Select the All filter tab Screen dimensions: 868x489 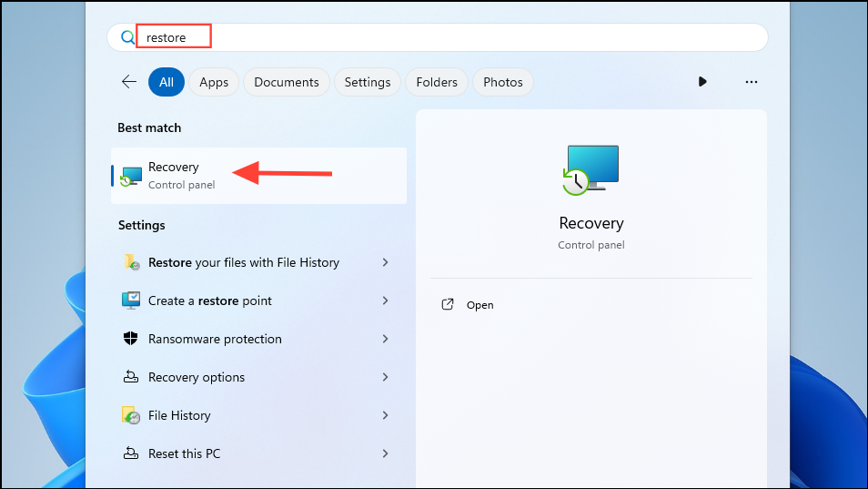coord(167,82)
